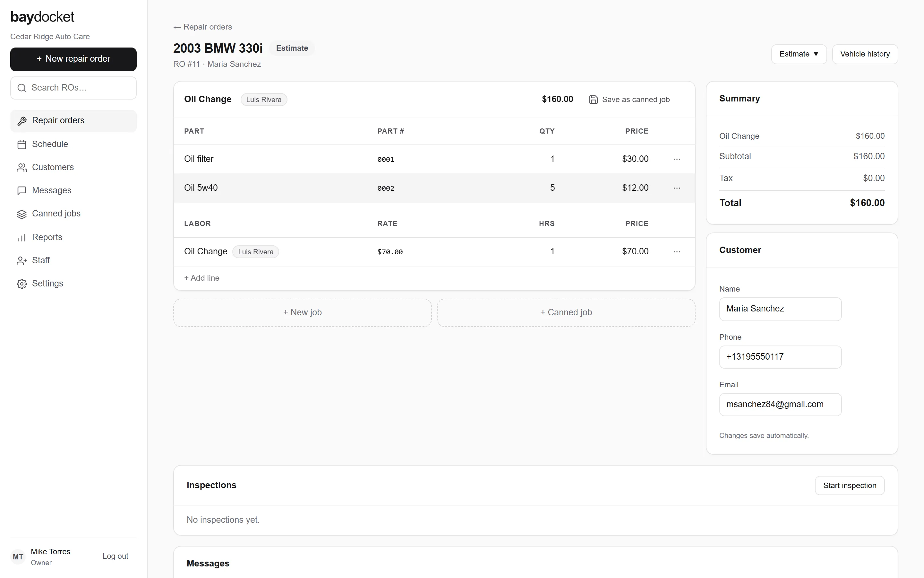
Task: Open the Staff page
Action: [73, 261]
